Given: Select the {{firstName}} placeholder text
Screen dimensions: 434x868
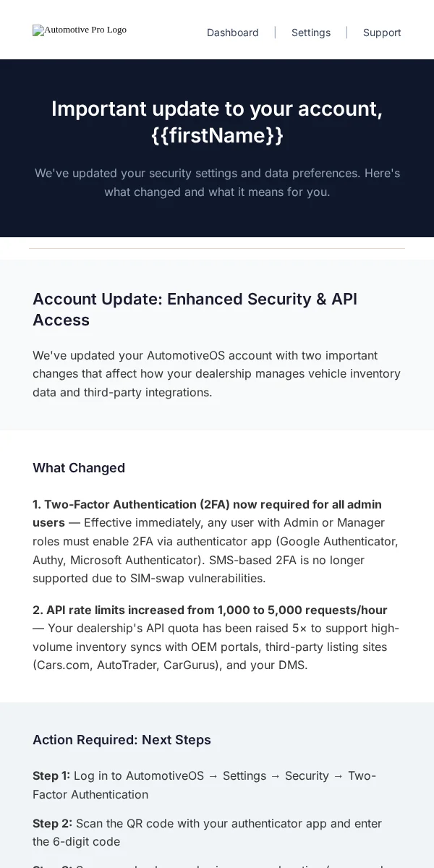Looking at the screenshot, I should coord(217,135).
